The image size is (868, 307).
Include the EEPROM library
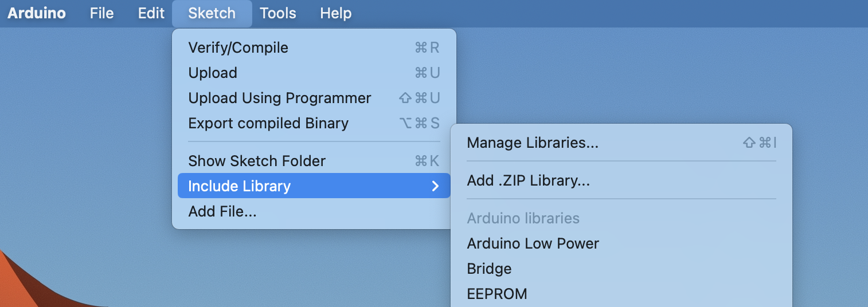[x=496, y=294]
